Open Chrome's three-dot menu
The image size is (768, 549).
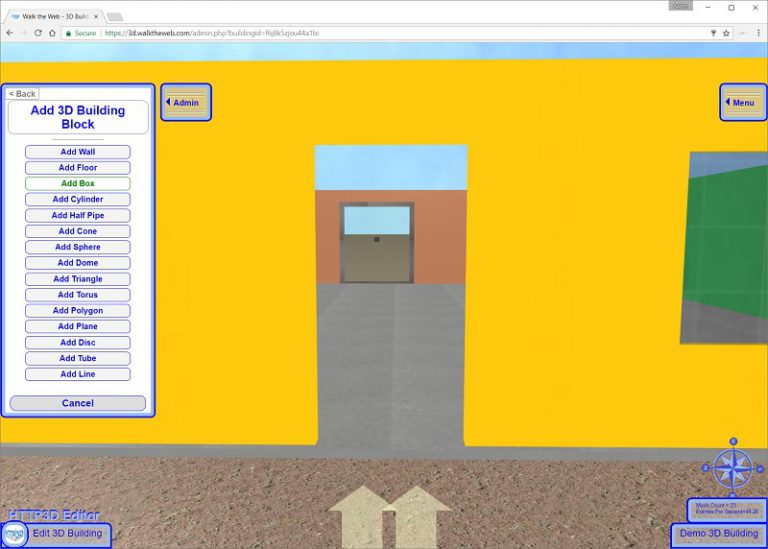(x=755, y=33)
